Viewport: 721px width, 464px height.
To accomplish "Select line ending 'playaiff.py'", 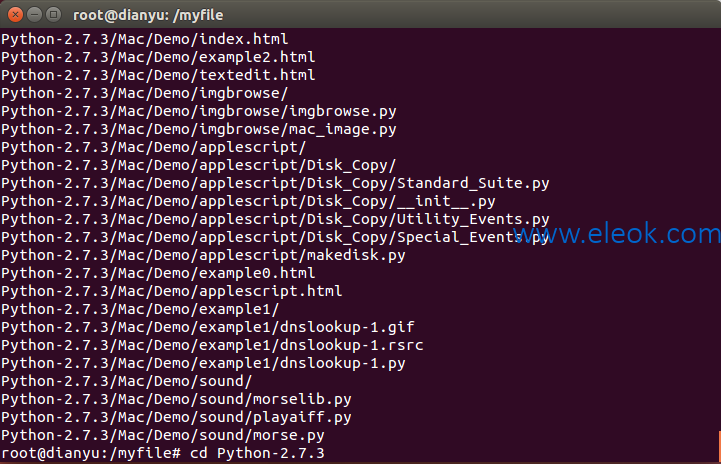I will (x=176, y=417).
